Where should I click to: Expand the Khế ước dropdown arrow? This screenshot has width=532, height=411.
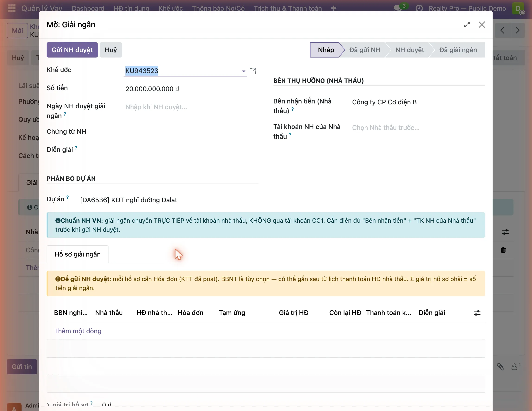(x=243, y=71)
